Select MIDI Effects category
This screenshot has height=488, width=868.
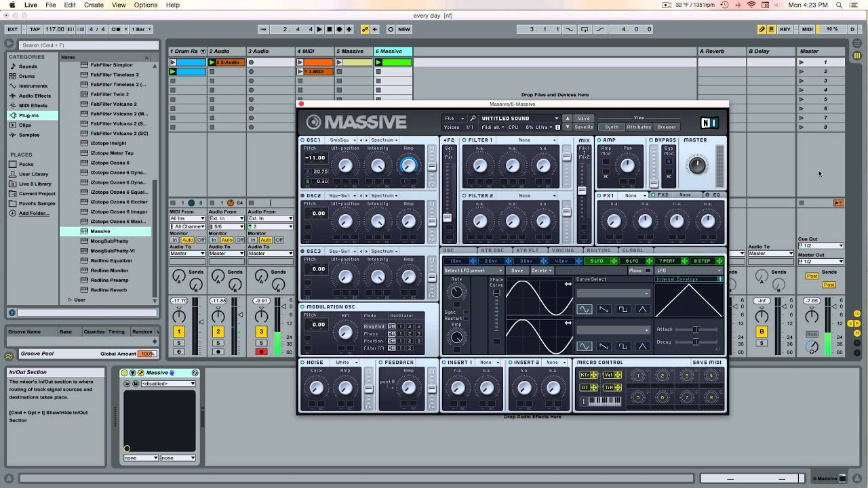pyautogui.click(x=33, y=106)
